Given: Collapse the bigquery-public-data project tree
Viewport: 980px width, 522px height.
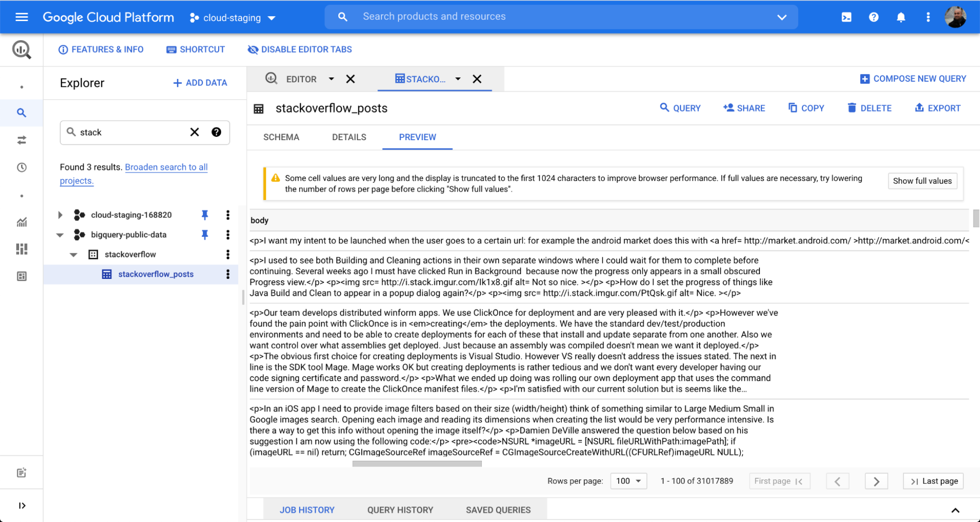Looking at the screenshot, I should (60, 235).
